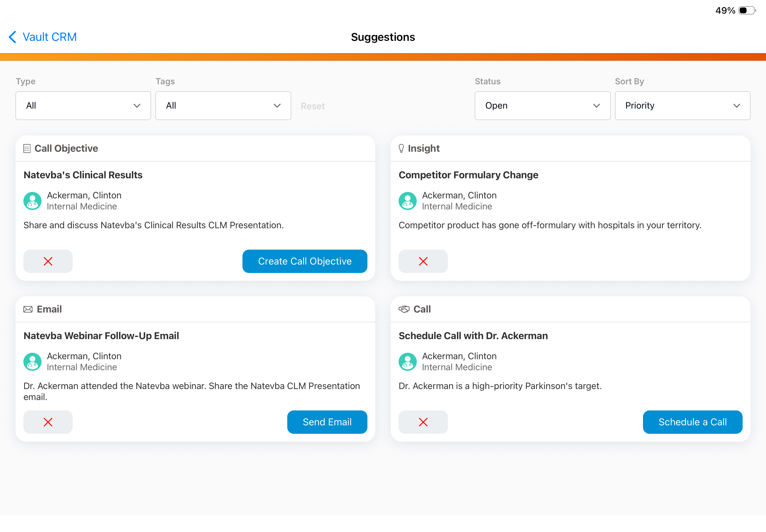Expand the Tags filter dropdown

tap(223, 106)
